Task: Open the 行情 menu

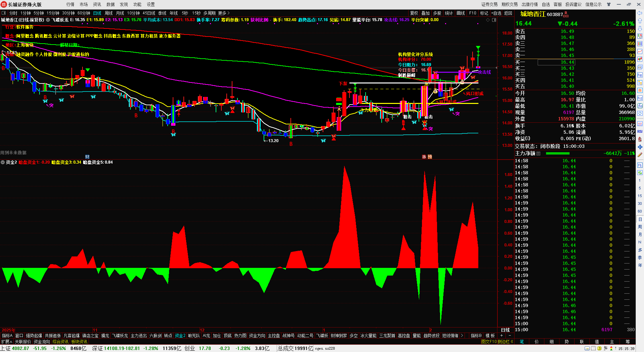Action: coord(70,4)
